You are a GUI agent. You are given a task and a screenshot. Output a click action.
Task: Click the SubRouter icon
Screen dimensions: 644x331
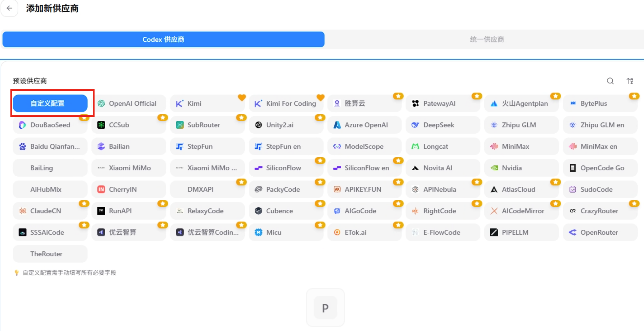coord(180,125)
